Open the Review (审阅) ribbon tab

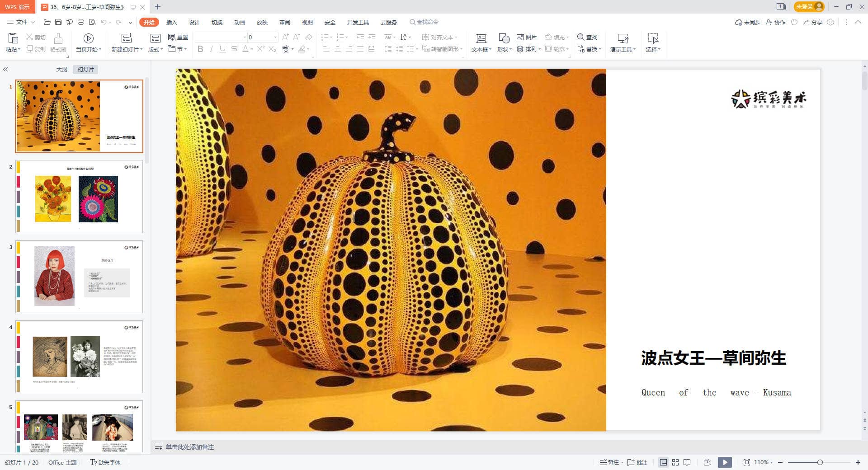tap(285, 22)
